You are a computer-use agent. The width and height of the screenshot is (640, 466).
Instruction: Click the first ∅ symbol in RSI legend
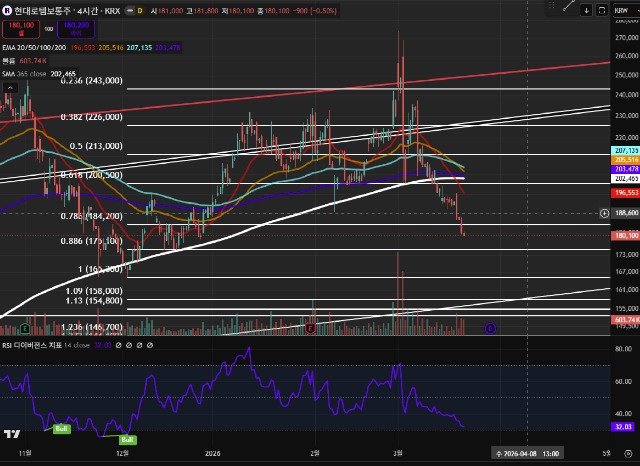pyautogui.click(x=118, y=345)
